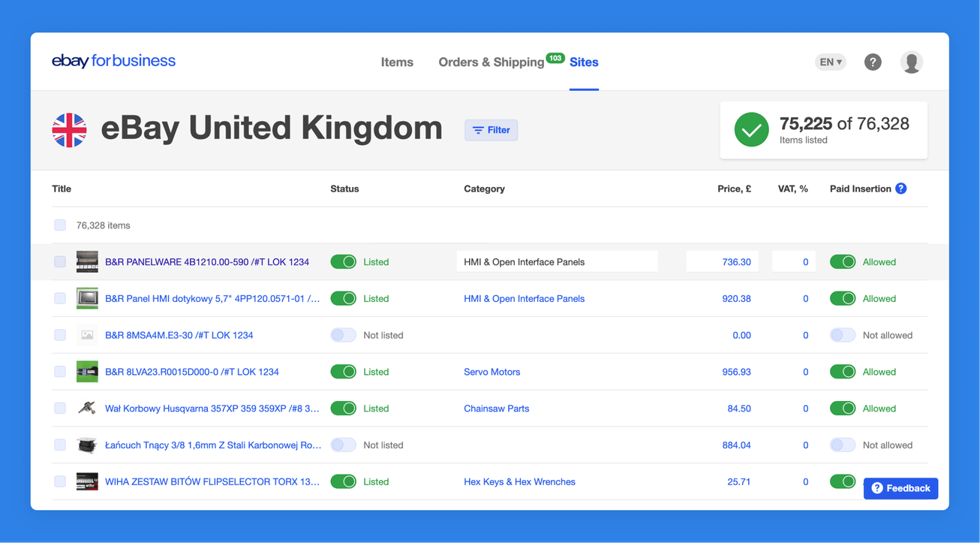
Task: Toggle Paid Insertion for WIHA ZESTAW BITÓW
Action: point(843,481)
